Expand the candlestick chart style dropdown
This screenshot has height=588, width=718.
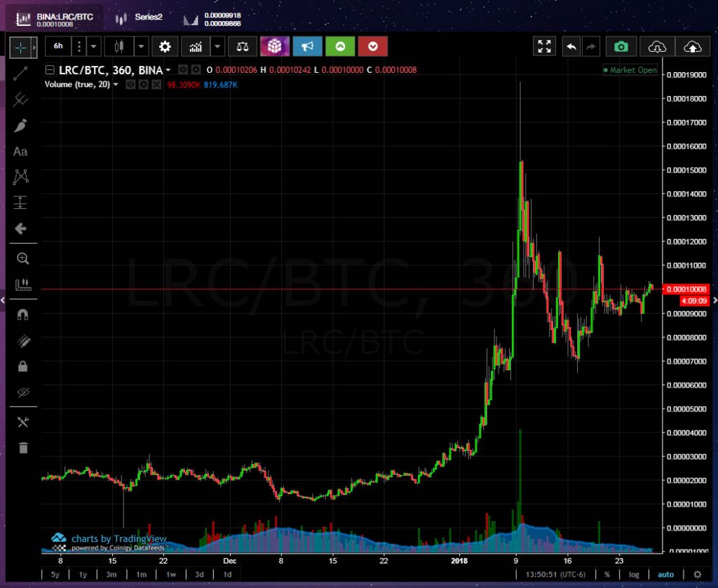[x=141, y=47]
